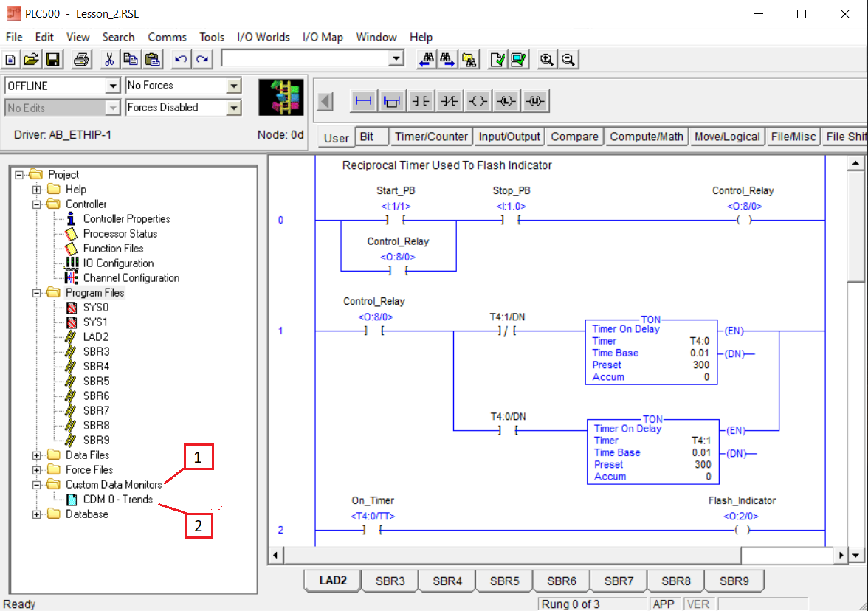This screenshot has height=611, width=868.
Task: Click the Verify project checkmark icon
Action: click(x=519, y=59)
